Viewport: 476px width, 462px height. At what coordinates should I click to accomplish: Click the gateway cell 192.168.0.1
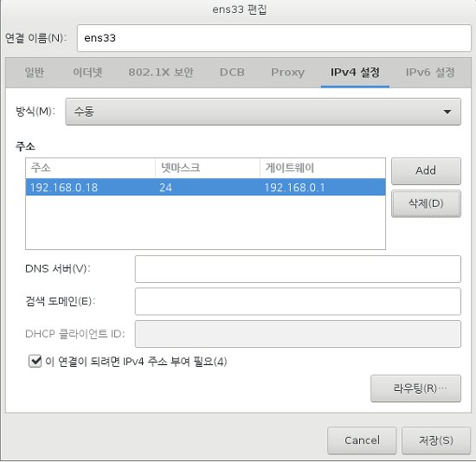(323, 187)
